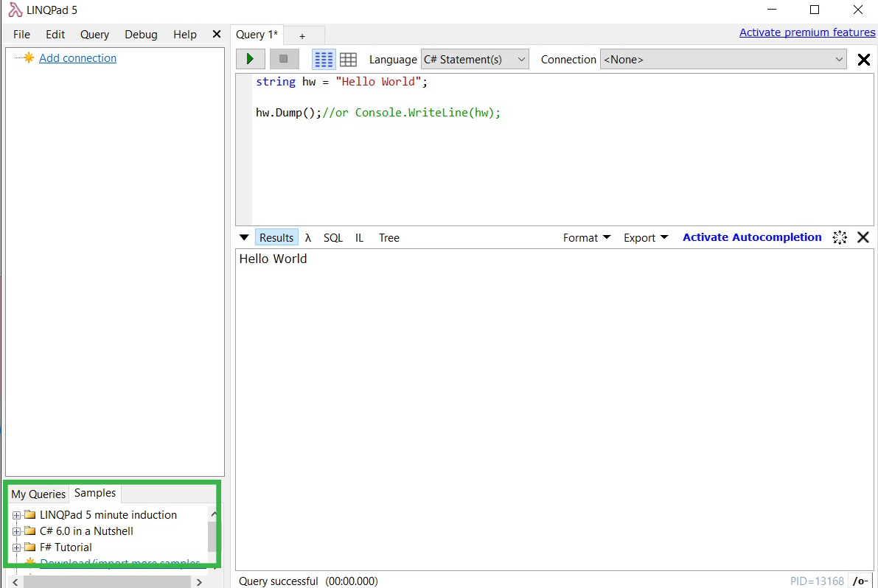
Task: Select the Query 1* tab
Action: [257, 35]
